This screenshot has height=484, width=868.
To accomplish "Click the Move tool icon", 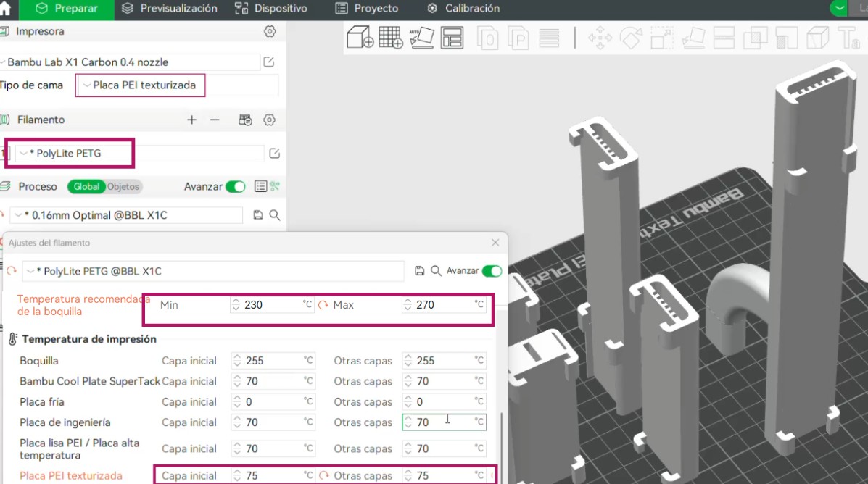I will [x=600, y=38].
